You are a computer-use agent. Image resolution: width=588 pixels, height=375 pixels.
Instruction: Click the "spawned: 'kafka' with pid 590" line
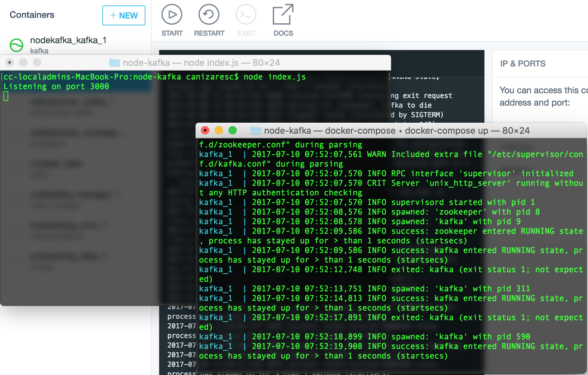click(365, 337)
